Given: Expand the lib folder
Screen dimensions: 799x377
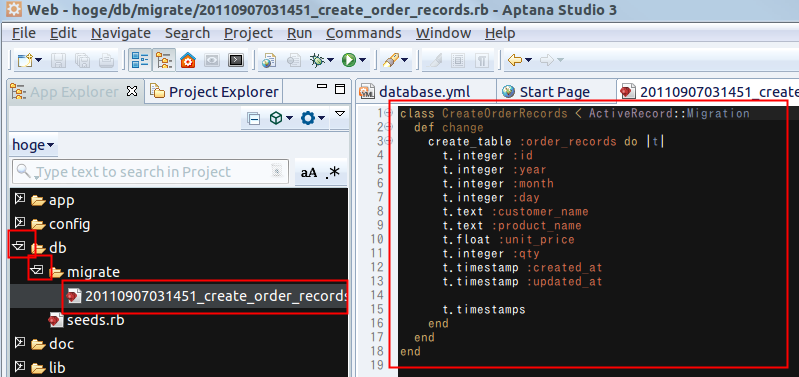Looking at the screenshot, I should [x=20, y=366].
